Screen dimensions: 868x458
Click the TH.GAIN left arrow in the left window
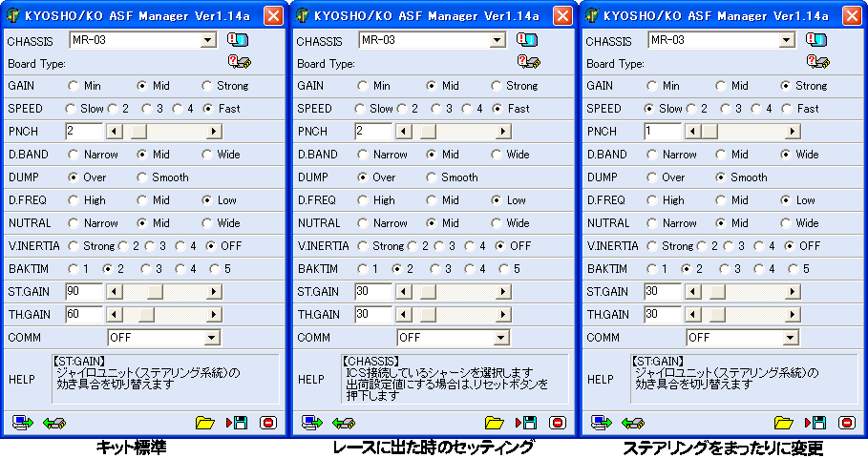point(115,315)
